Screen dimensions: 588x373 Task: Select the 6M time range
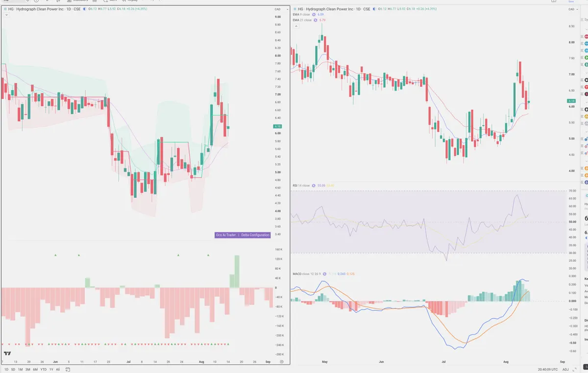pos(35,369)
